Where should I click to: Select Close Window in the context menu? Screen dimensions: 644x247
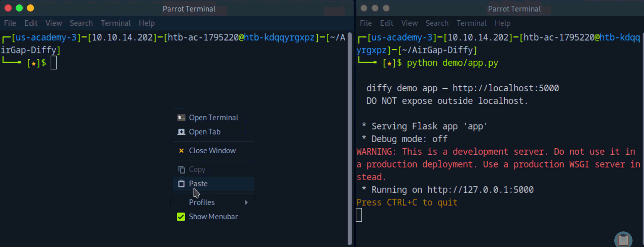coord(214,151)
